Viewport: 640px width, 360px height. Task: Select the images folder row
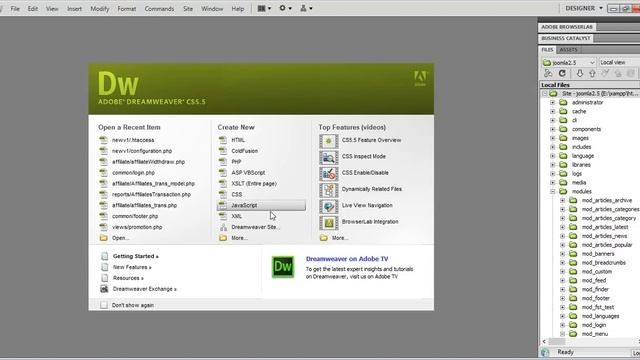(580, 138)
